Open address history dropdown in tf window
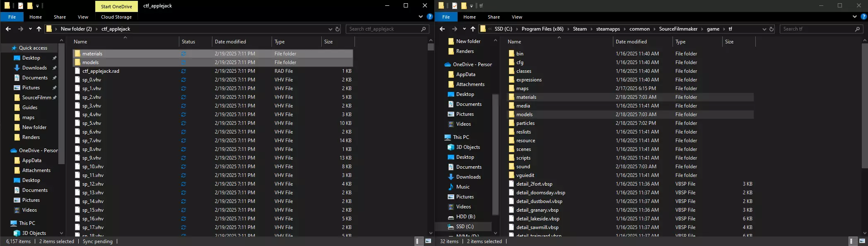The height and width of the screenshot is (246, 868). 764,29
